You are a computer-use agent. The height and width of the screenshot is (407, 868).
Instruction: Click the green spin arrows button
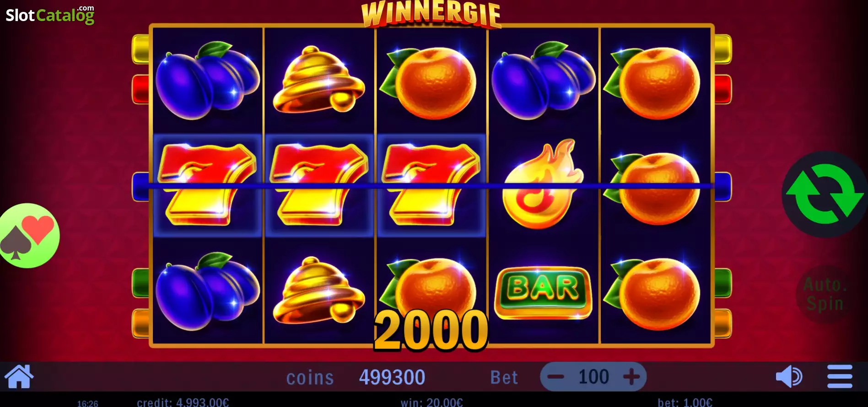(824, 194)
